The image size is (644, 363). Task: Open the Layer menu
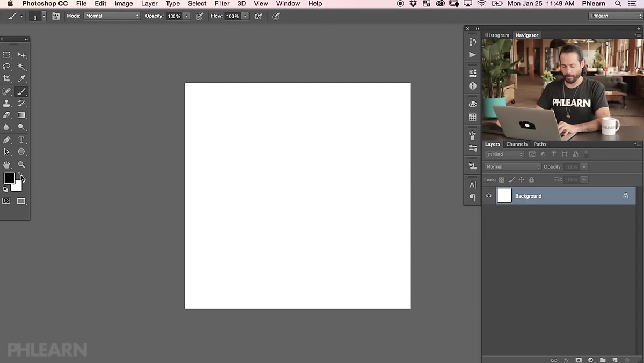[149, 4]
